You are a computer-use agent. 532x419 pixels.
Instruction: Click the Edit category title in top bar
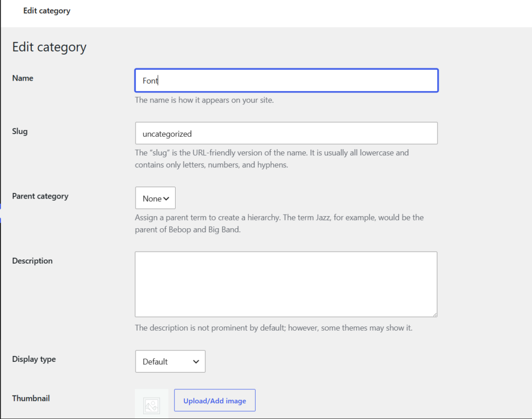pyautogui.click(x=47, y=11)
